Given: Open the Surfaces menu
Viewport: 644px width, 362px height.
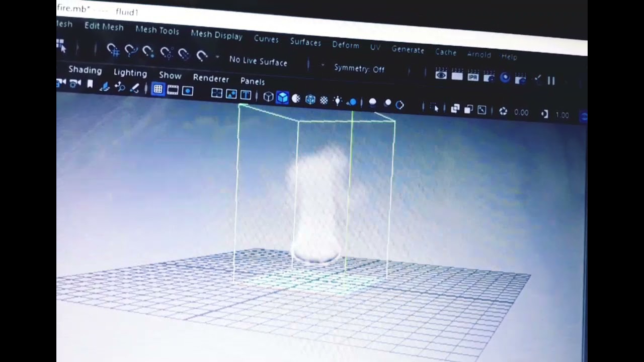Looking at the screenshot, I should pos(305,42).
